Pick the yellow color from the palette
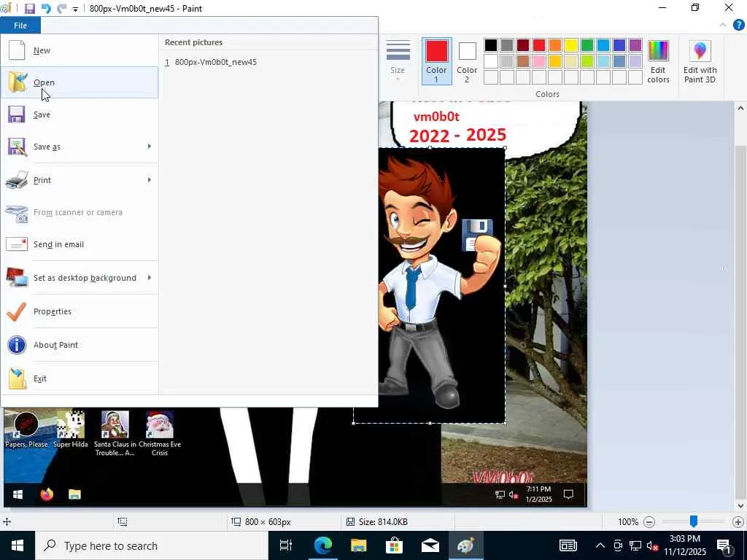Viewport: 747px width, 560px height. pyautogui.click(x=571, y=45)
